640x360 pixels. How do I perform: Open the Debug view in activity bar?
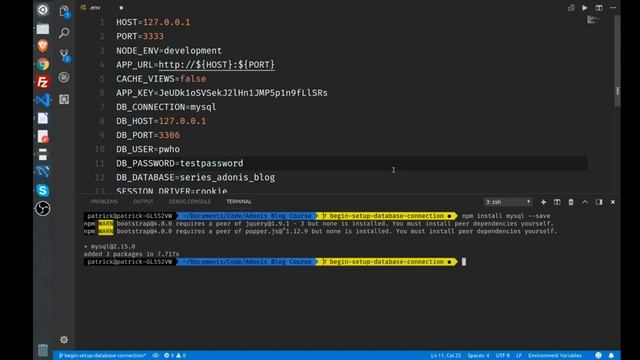coord(64,77)
